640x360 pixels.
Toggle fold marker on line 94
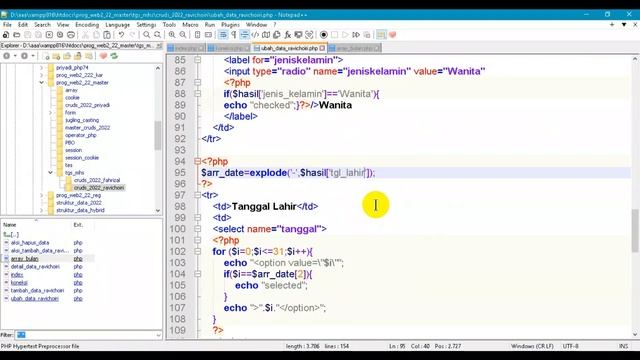pos(198,161)
